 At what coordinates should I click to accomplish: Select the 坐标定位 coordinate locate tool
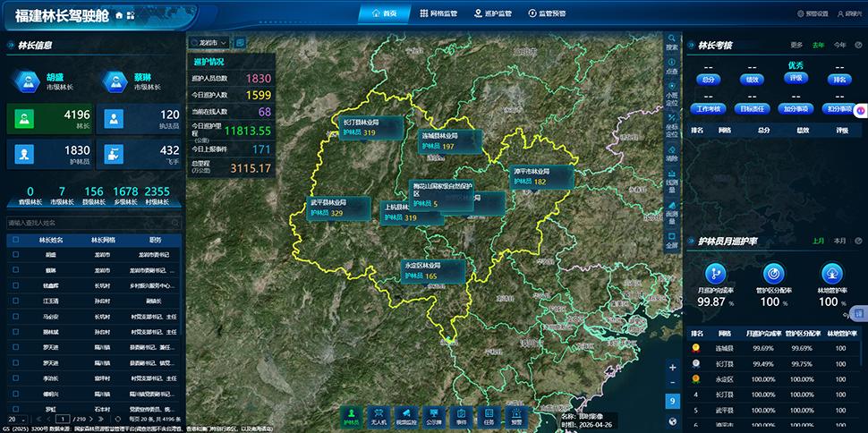672,125
